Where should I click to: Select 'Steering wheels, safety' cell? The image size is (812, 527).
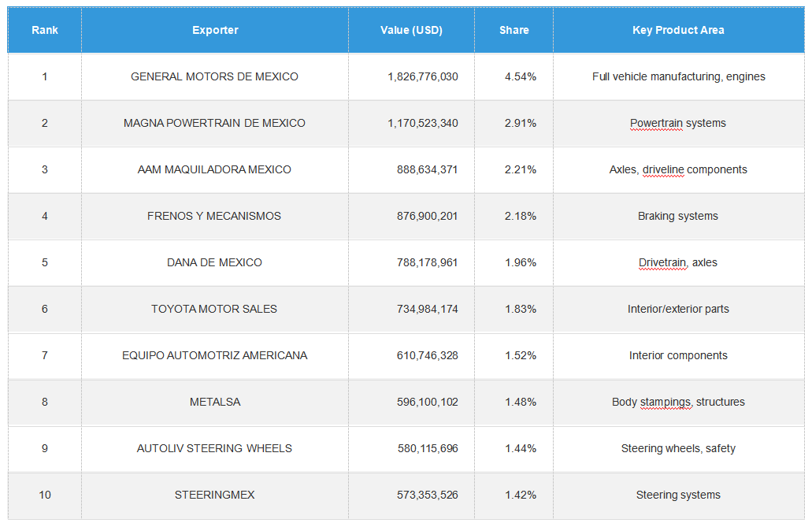point(678,449)
